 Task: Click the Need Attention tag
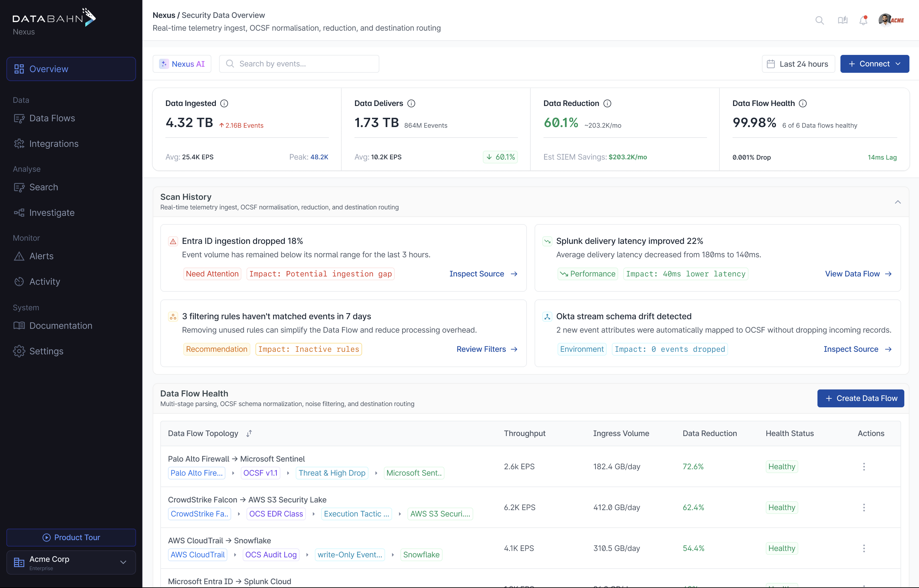coord(212,274)
